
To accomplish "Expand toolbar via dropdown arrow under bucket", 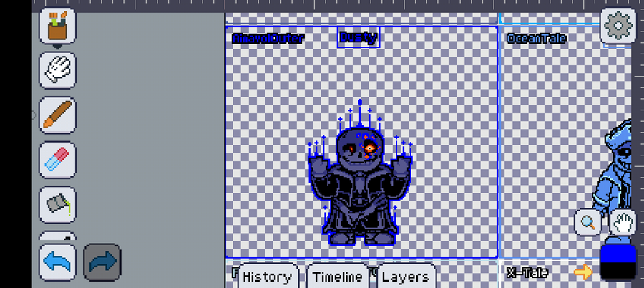I will [x=57, y=47].
